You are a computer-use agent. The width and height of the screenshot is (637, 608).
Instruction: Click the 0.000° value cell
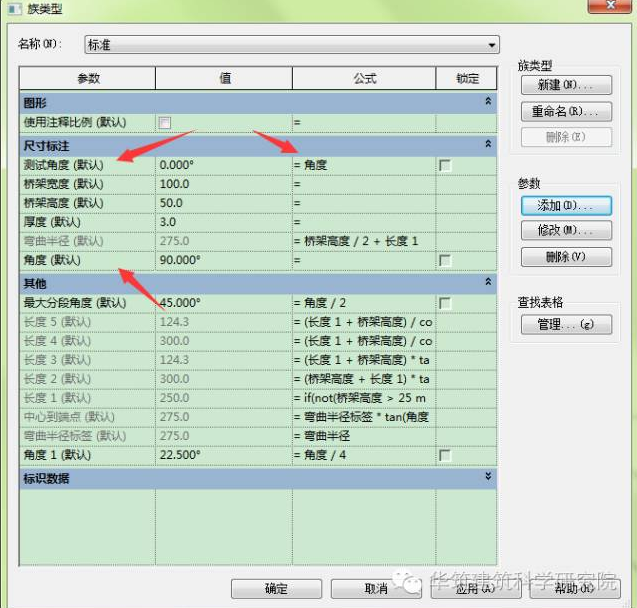tap(224, 165)
